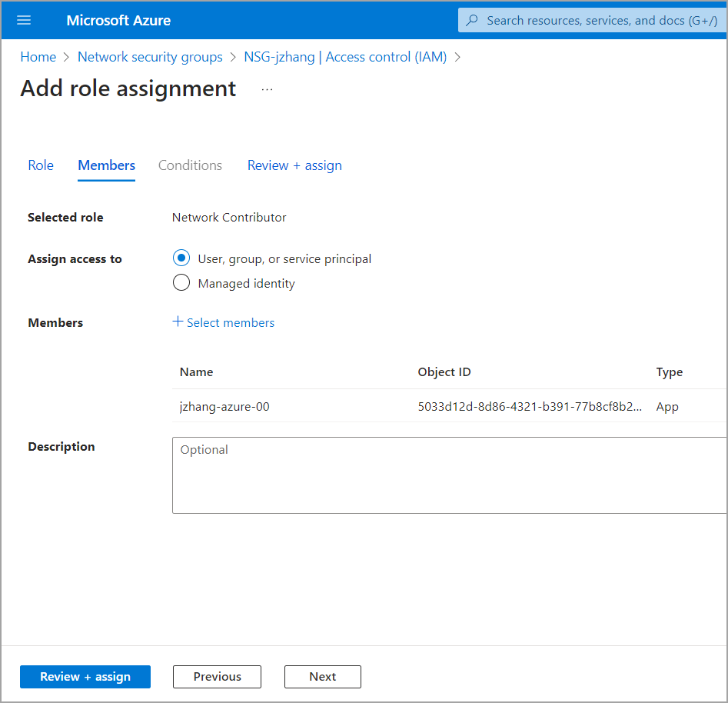
Task: Click the Previous button
Action: point(217,677)
